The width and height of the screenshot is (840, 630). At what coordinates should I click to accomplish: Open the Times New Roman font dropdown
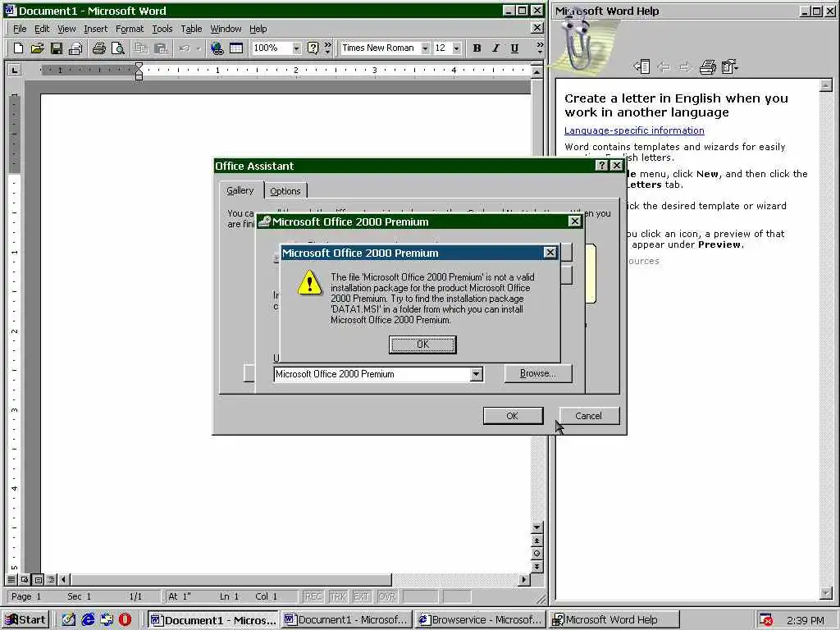(x=425, y=48)
